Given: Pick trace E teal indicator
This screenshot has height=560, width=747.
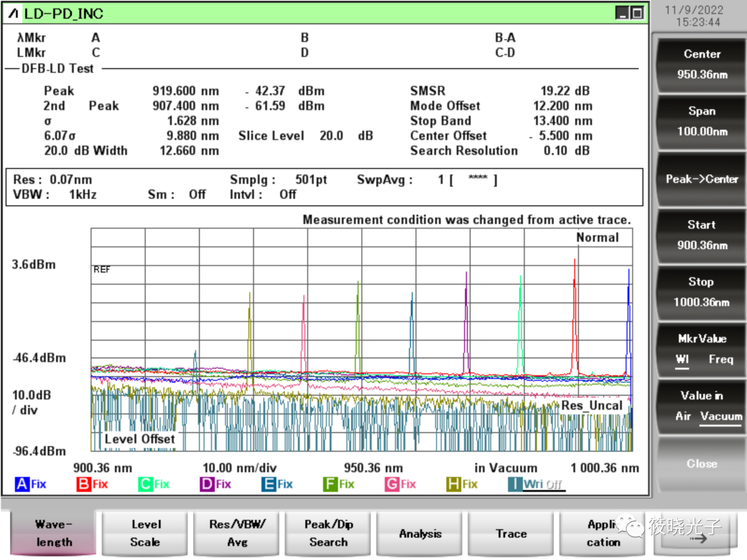Looking at the screenshot, I should [x=268, y=484].
